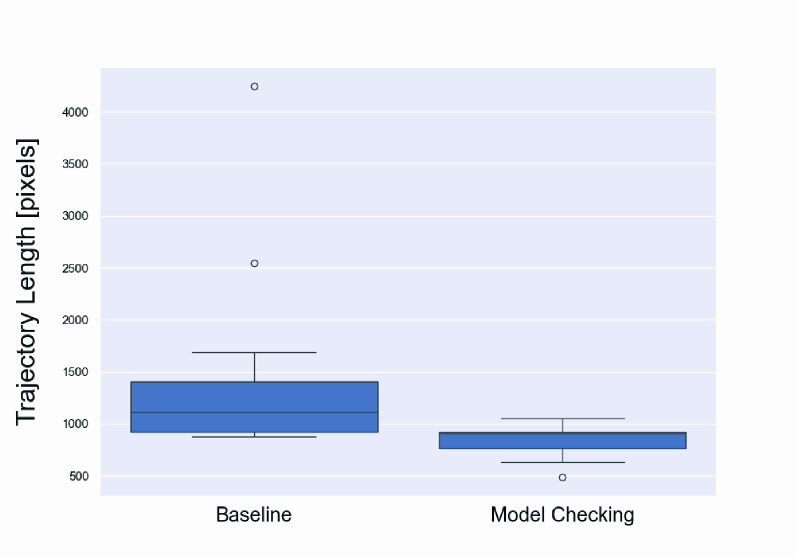This screenshot has width=797, height=558.
Task: Click the 3000 y-axis tick label
Action: (74, 216)
